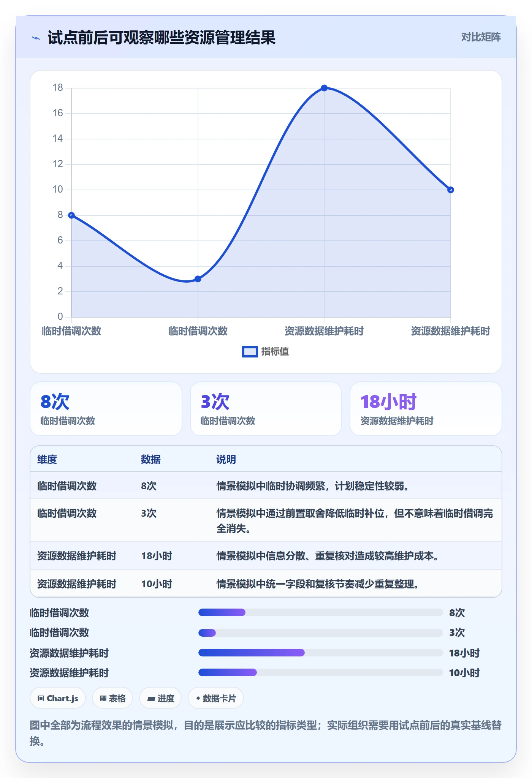Image resolution: width=532 pixels, height=778 pixels.
Task: Click the diamond icon in 数据卡片 tag
Action: click(198, 698)
